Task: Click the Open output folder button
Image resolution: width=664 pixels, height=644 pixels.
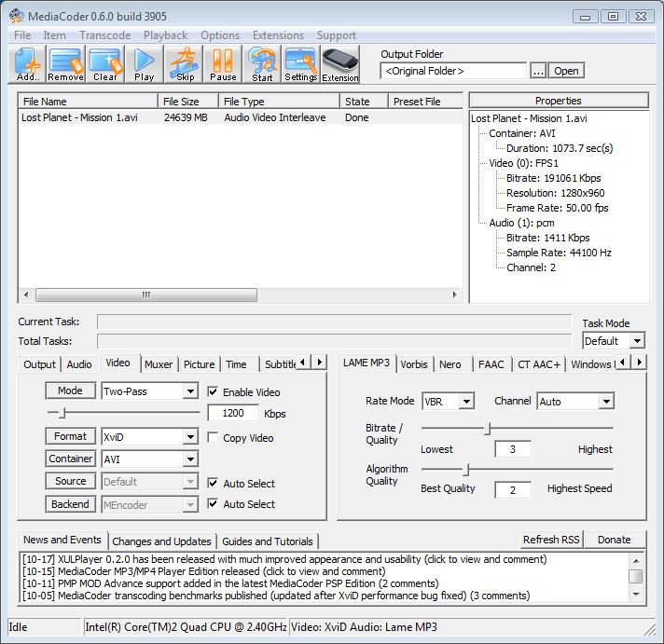Action: (x=566, y=71)
